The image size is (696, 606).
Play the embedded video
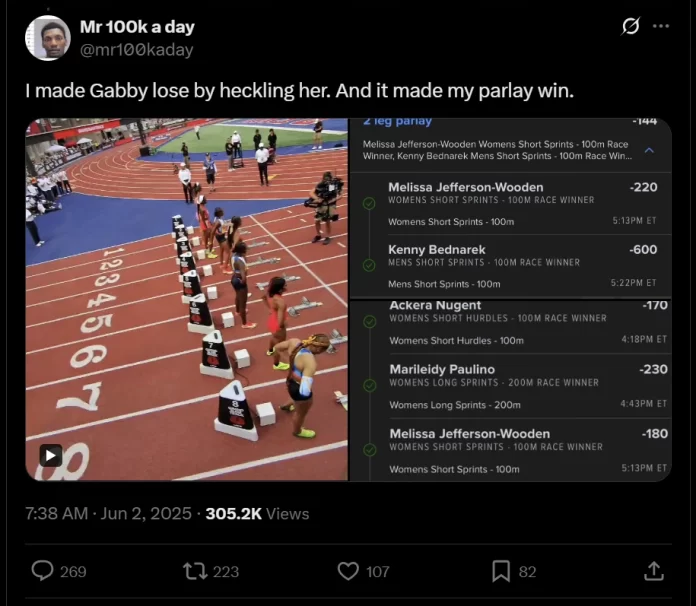50,455
